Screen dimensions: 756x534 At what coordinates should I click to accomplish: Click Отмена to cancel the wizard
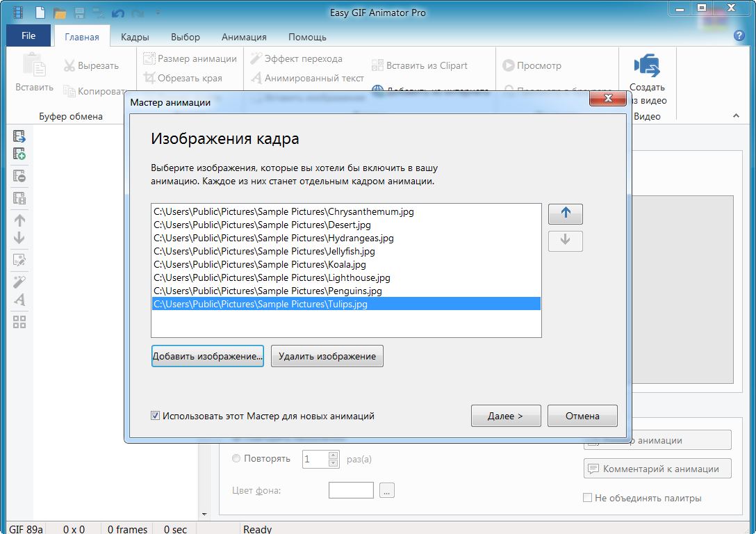[x=582, y=416]
